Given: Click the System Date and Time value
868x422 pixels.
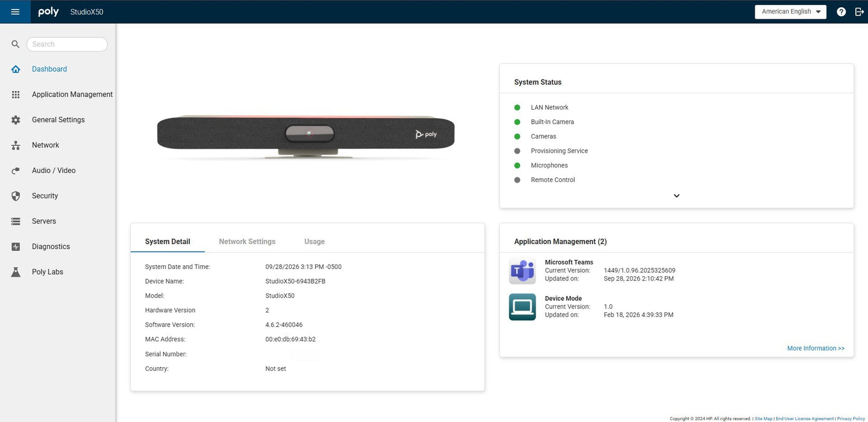Looking at the screenshot, I should [304, 267].
